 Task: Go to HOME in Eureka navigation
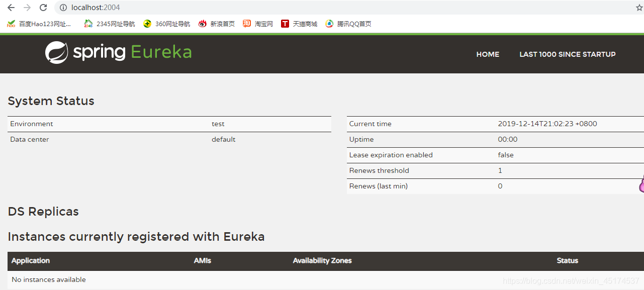(488, 54)
